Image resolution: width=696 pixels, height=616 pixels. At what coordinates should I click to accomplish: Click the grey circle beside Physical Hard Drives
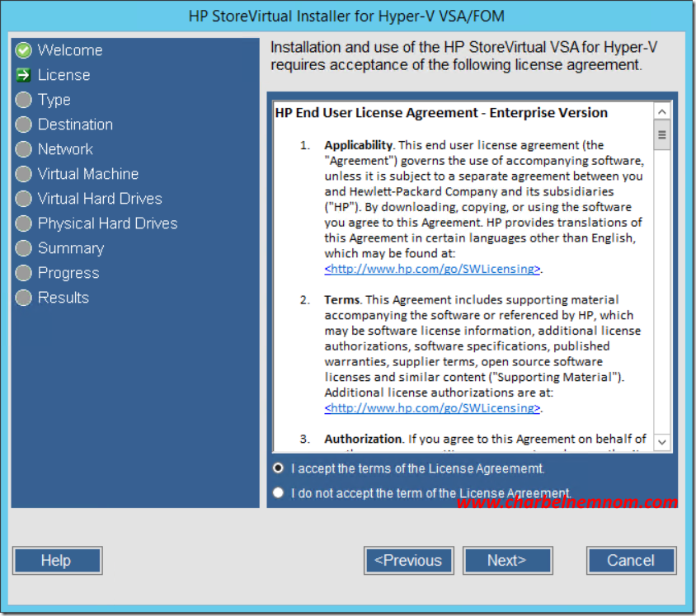pyautogui.click(x=24, y=223)
